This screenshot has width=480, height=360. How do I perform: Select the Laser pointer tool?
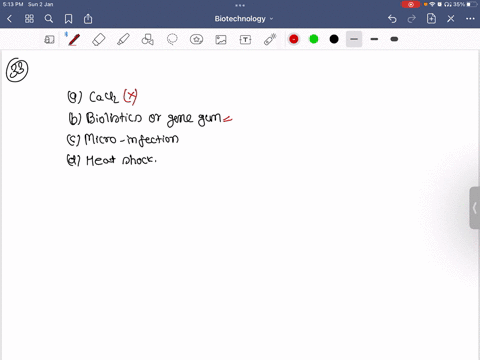pyautogui.click(x=270, y=39)
